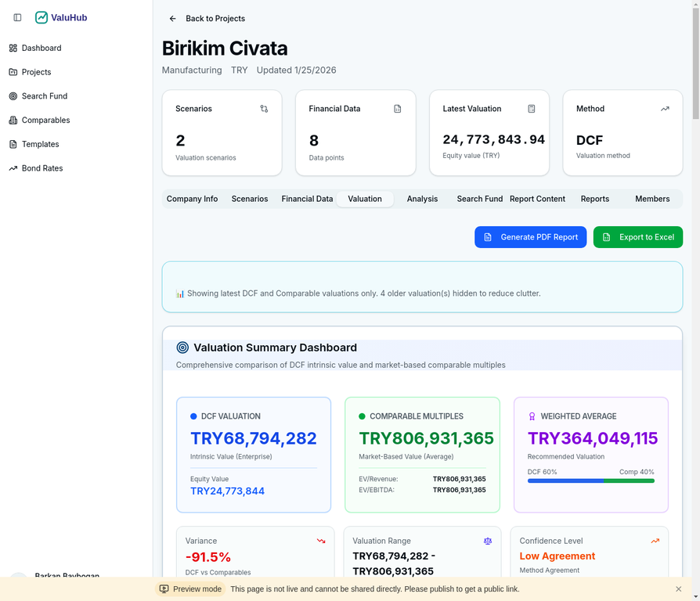
Task: Select the Company Info tab
Action: tap(192, 199)
